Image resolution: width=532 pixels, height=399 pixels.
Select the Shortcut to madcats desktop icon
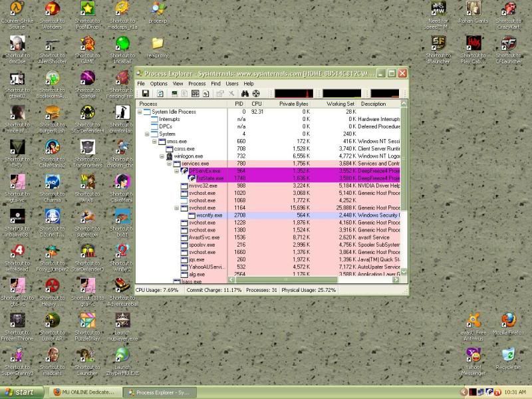[x=53, y=362]
